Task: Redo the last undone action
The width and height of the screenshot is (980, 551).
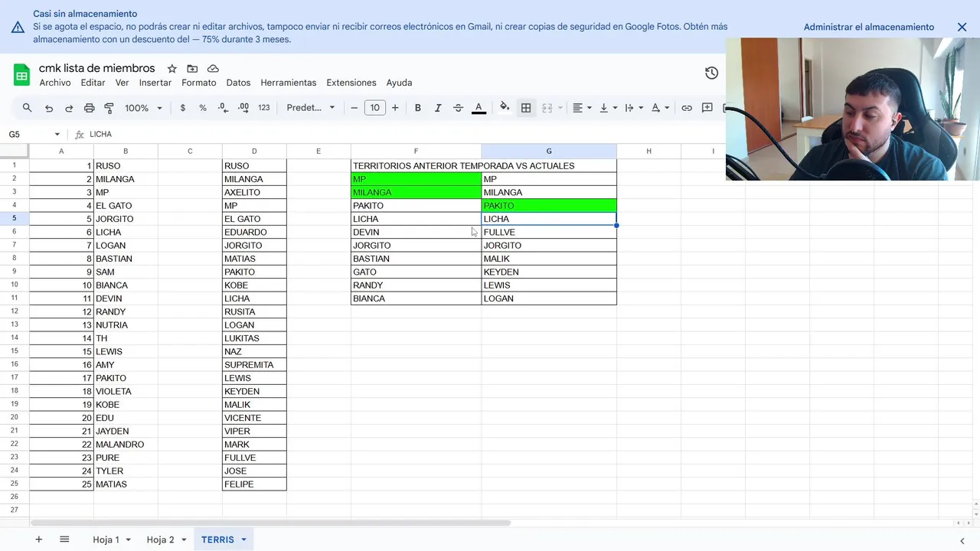Action: point(69,108)
